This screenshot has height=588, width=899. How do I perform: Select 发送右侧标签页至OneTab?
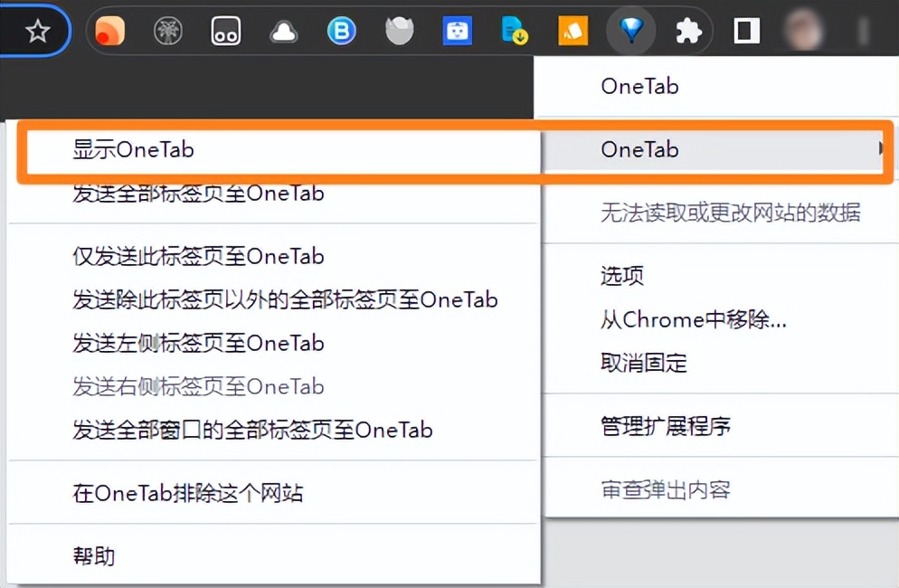point(274,386)
